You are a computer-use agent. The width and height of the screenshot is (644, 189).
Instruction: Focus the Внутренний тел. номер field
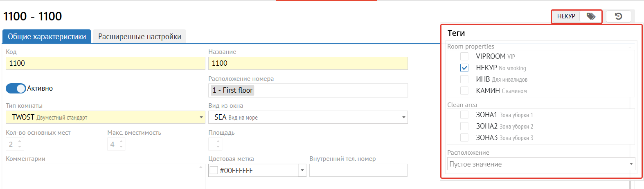click(x=358, y=170)
